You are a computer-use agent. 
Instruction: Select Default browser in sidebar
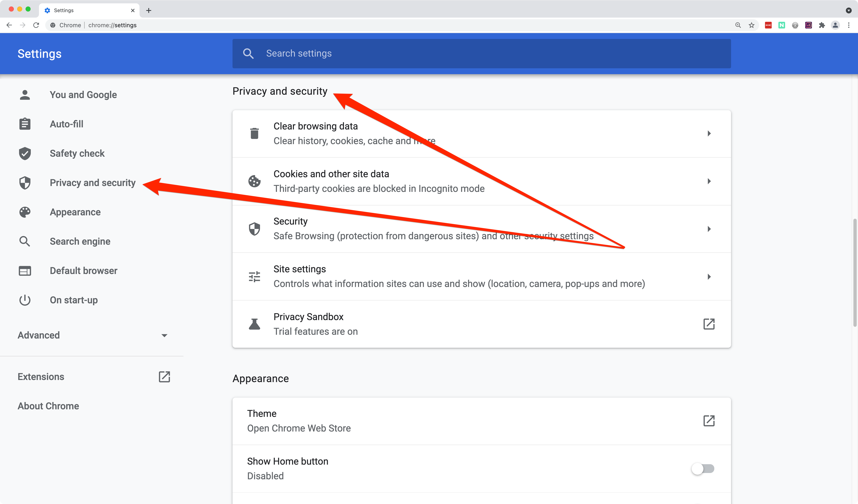pos(83,271)
